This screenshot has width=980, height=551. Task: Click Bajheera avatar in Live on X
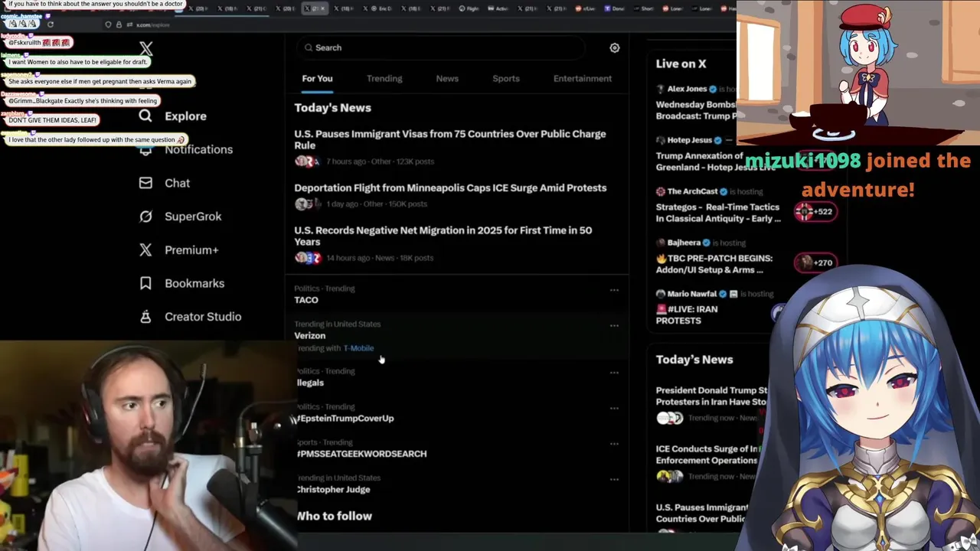tap(661, 243)
